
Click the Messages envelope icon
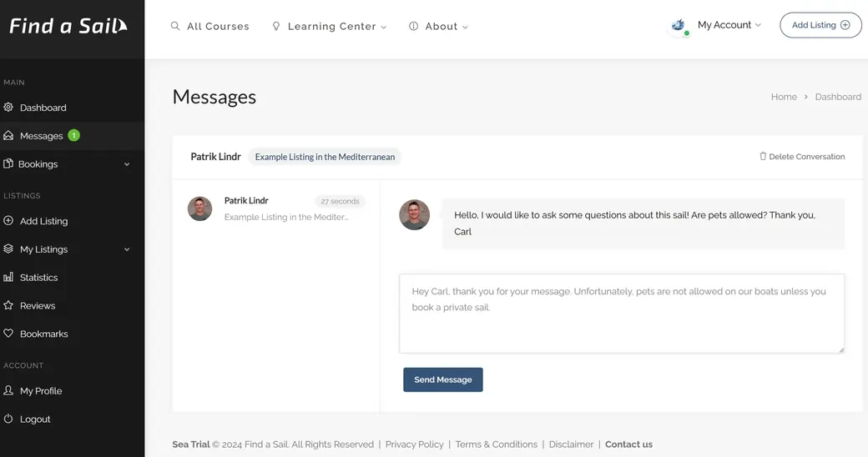[x=8, y=136]
